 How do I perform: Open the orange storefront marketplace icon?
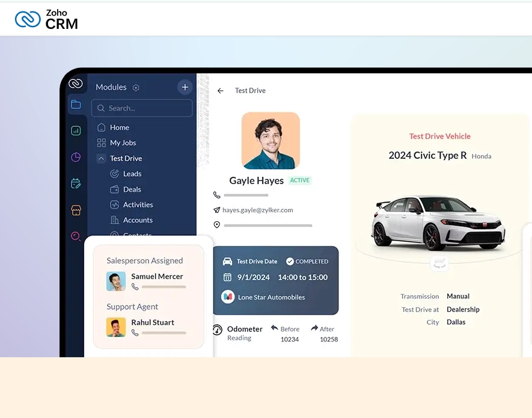pyautogui.click(x=76, y=210)
